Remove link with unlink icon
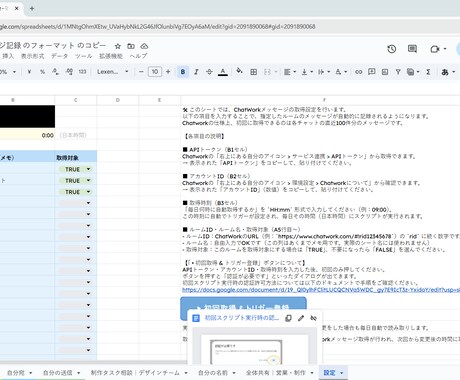The width and height of the screenshot is (460, 380). coord(314,318)
